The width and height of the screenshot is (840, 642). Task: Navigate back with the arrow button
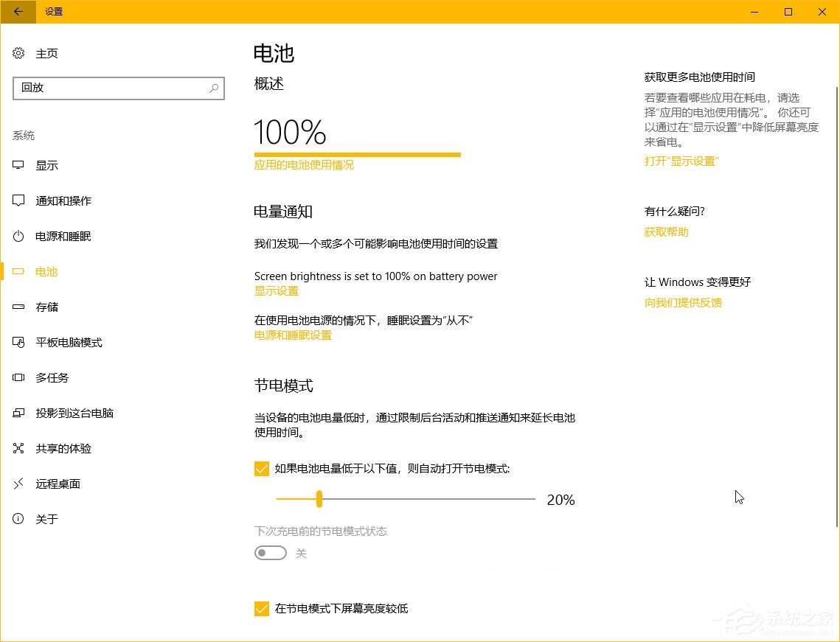click(x=17, y=12)
